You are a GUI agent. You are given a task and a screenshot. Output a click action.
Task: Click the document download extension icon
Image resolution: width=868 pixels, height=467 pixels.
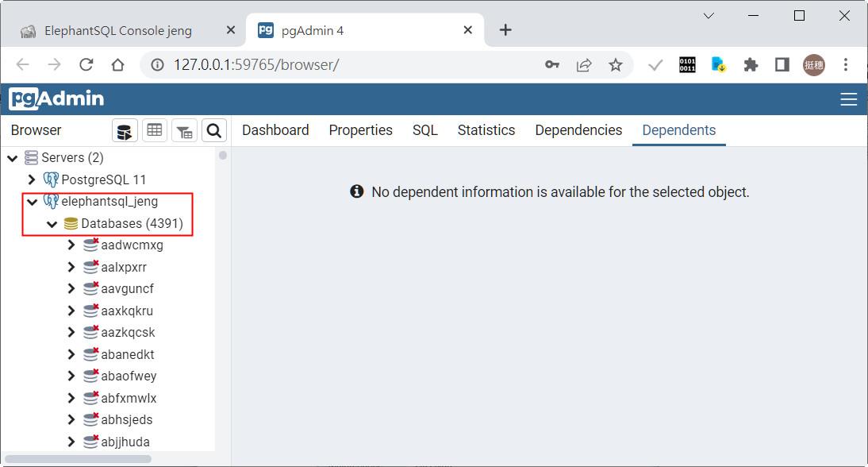point(719,65)
